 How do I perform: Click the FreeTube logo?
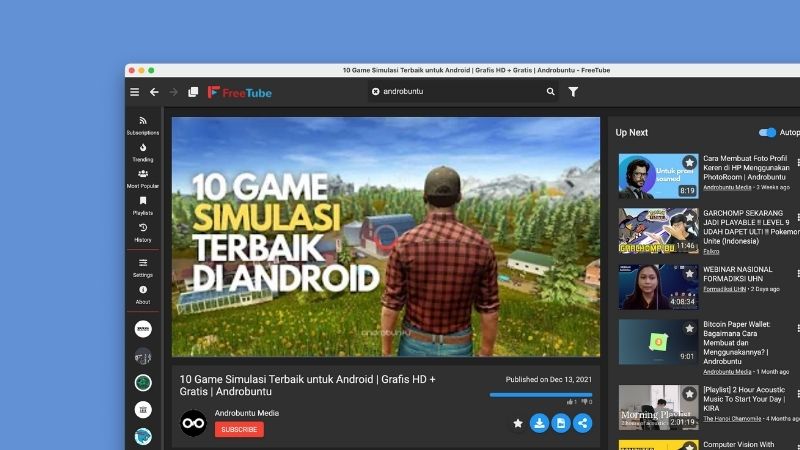pos(240,92)
